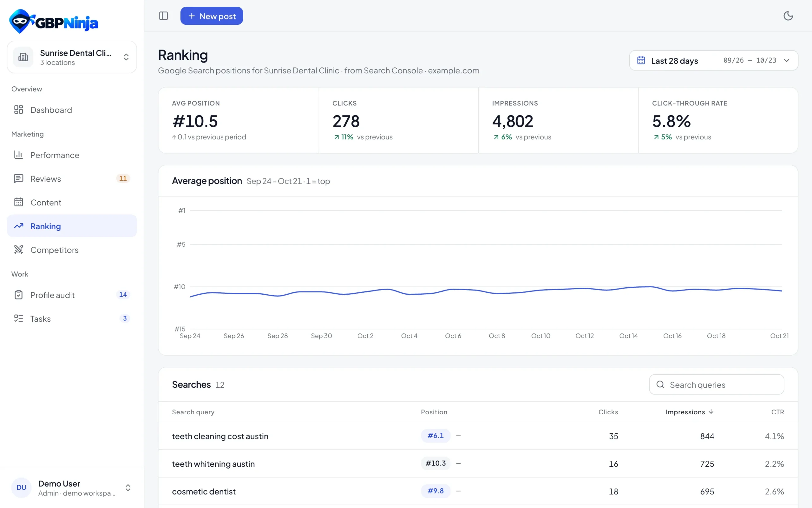Click the GBPNinja logo
This screenshot has width=812, height=508.
pos(54,22)
